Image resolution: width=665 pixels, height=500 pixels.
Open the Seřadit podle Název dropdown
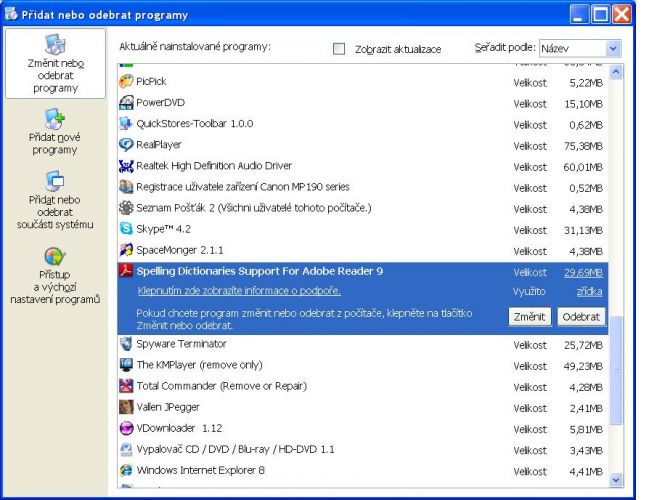tap(580, 48)
